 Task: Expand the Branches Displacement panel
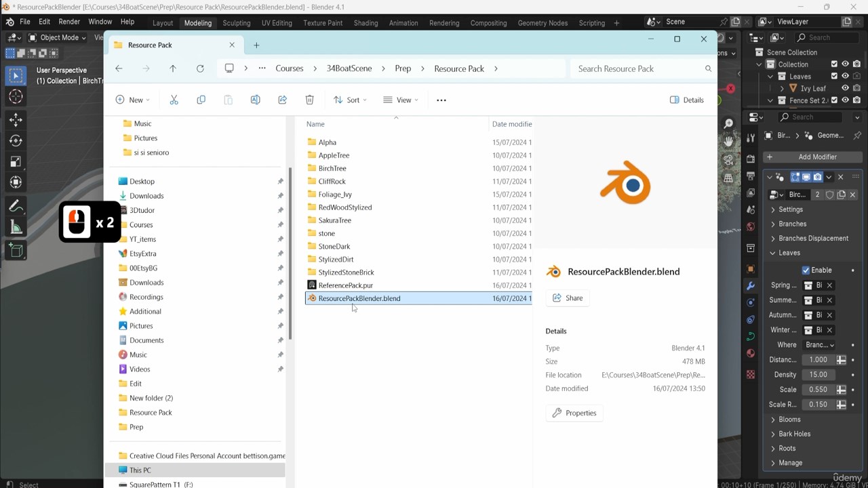813,238
